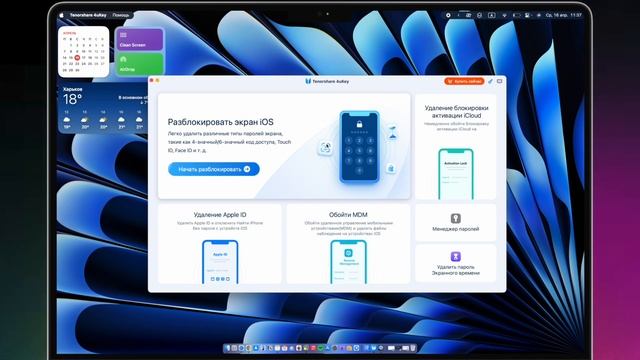
Task: Click the Wi-Fi icon in the menu bar
Action: (504, 15)
